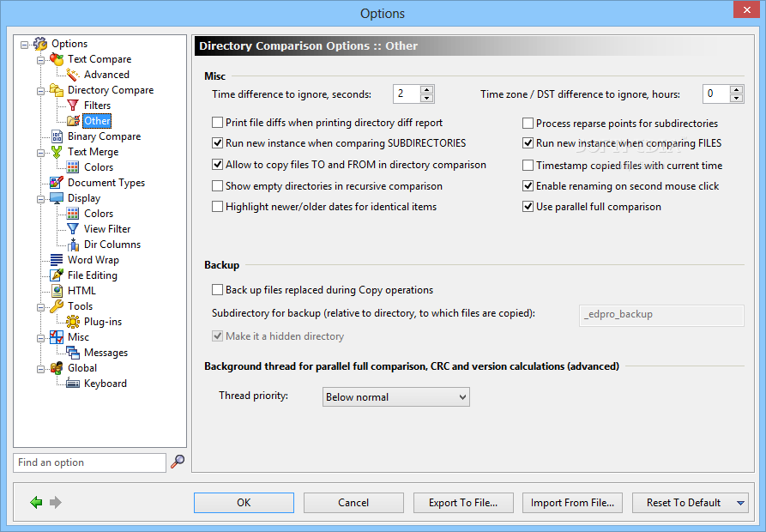Screen dimensions: 766x532
Task: Toggle Enable renaming on second mouse click
Action: pyautogui.click(x=528, y=186)
